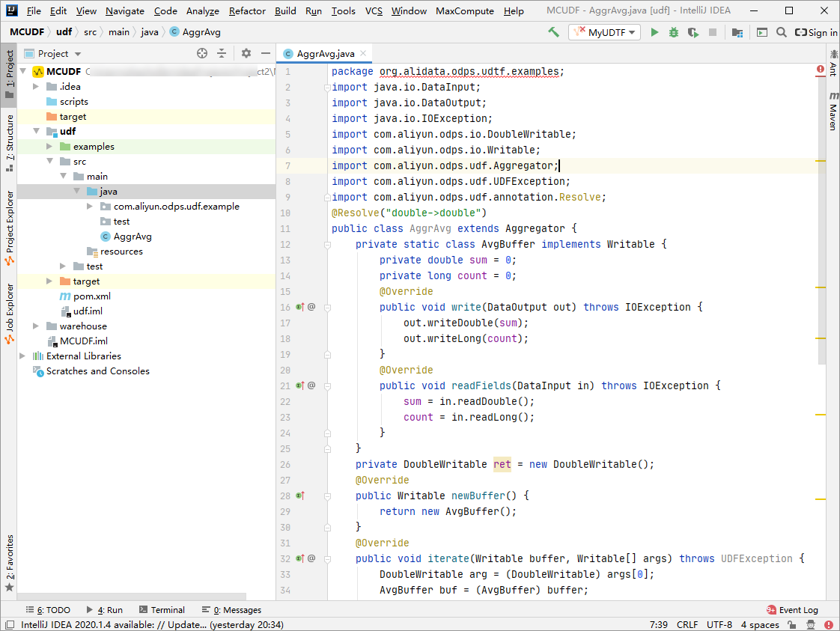Expand the warehouse folder in tree
The image size is (840, 631).
click(37, 326)
